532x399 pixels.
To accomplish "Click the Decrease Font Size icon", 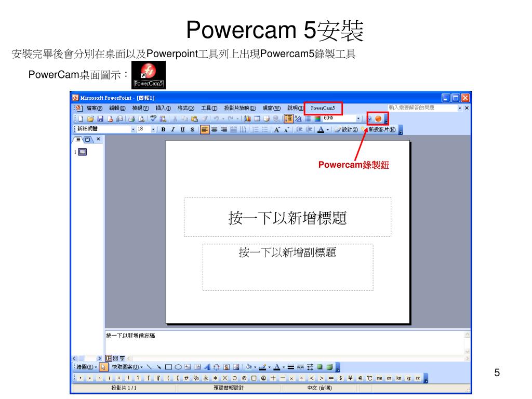I will pos(287,129).
